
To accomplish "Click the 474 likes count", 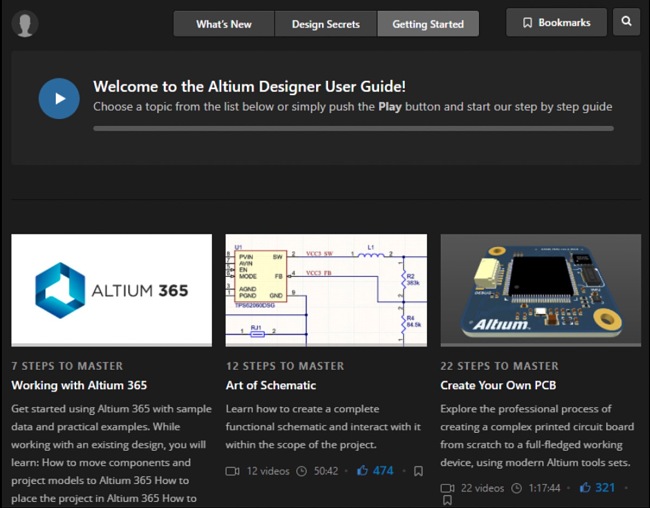I will 383,471.
